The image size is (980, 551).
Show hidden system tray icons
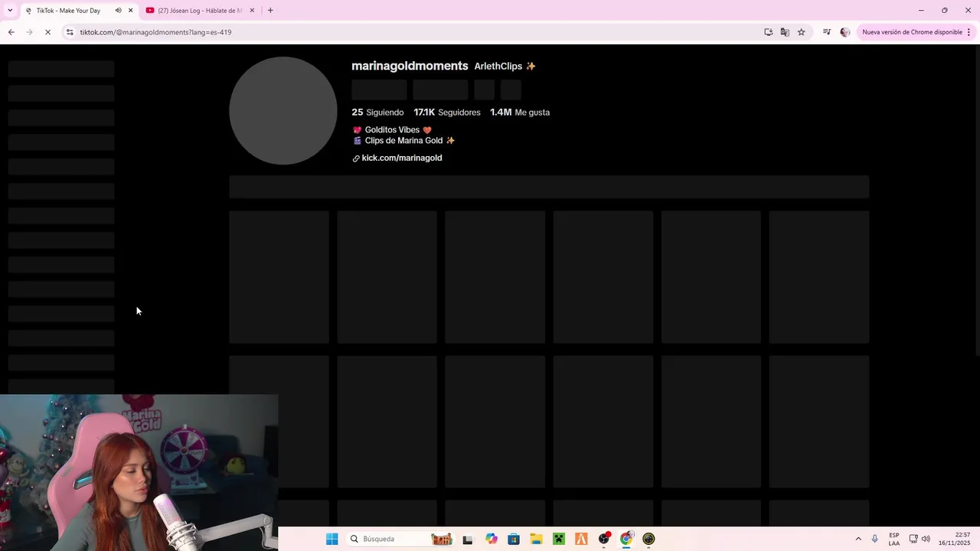click(858, 539)
